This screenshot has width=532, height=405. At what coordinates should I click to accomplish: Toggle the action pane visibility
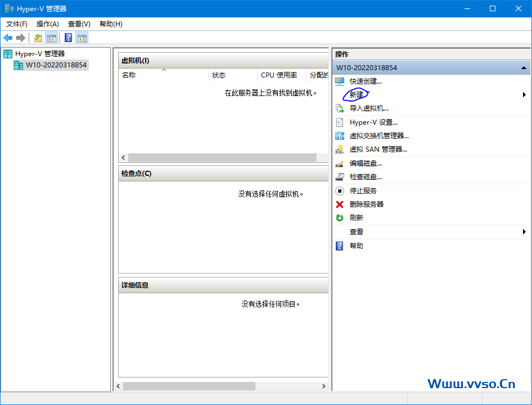point(82,38)
